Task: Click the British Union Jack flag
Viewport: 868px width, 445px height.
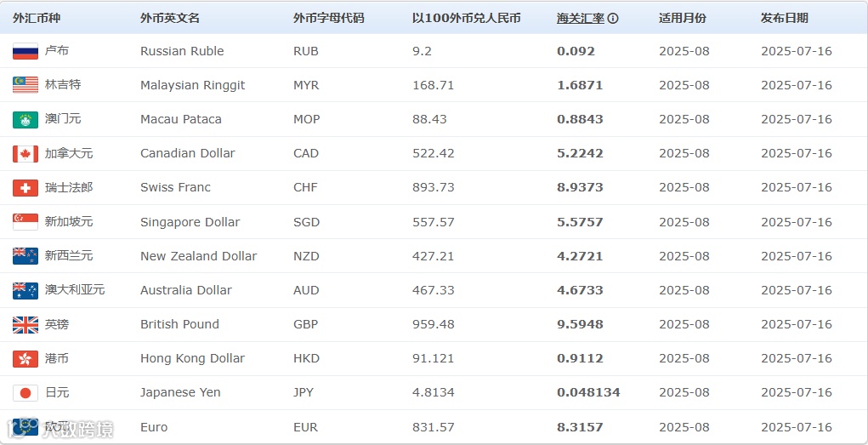Action: point(26,324)
